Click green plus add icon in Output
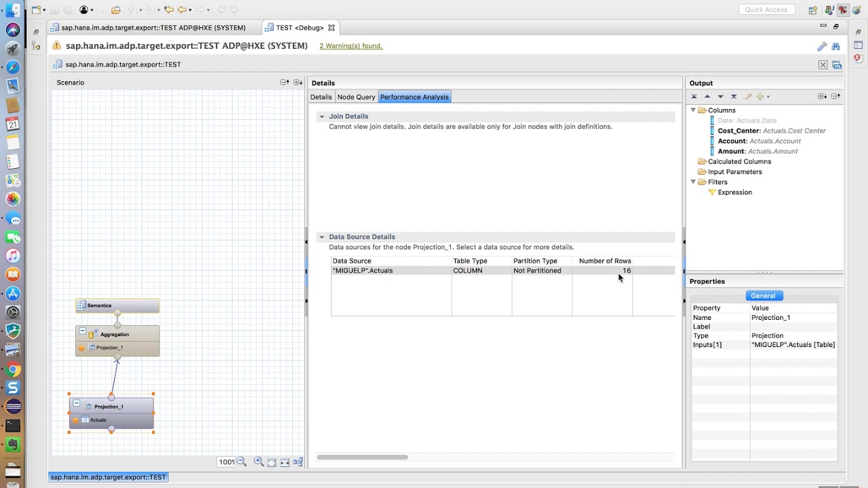868x488 pixels. pos(760,96)
